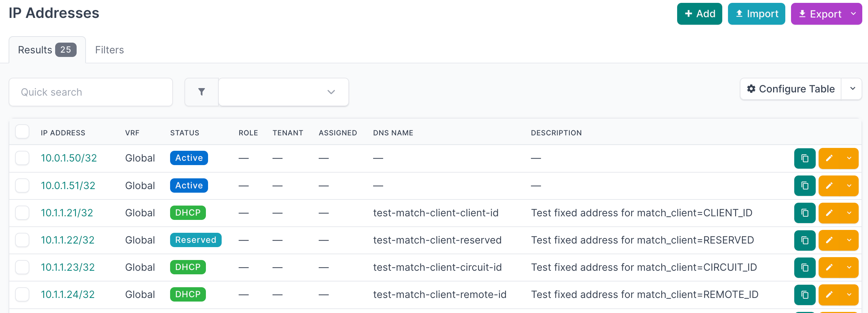Sort by the Description column header

[556, 133]
